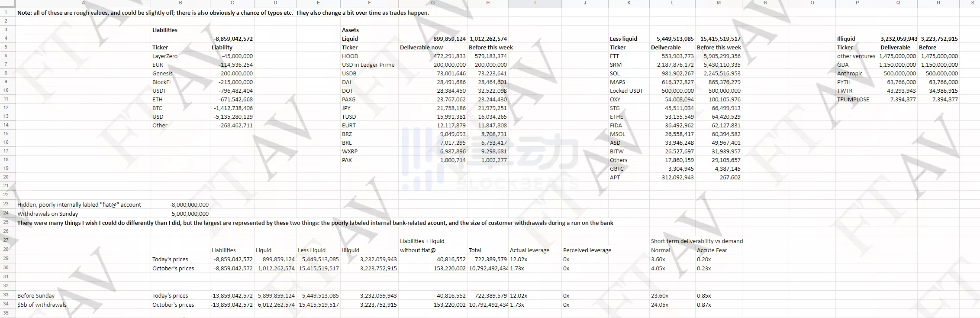980x318 pixels.
Task: Select the 'USD in Ledger Prime' cell
Action: coord(368,65)
